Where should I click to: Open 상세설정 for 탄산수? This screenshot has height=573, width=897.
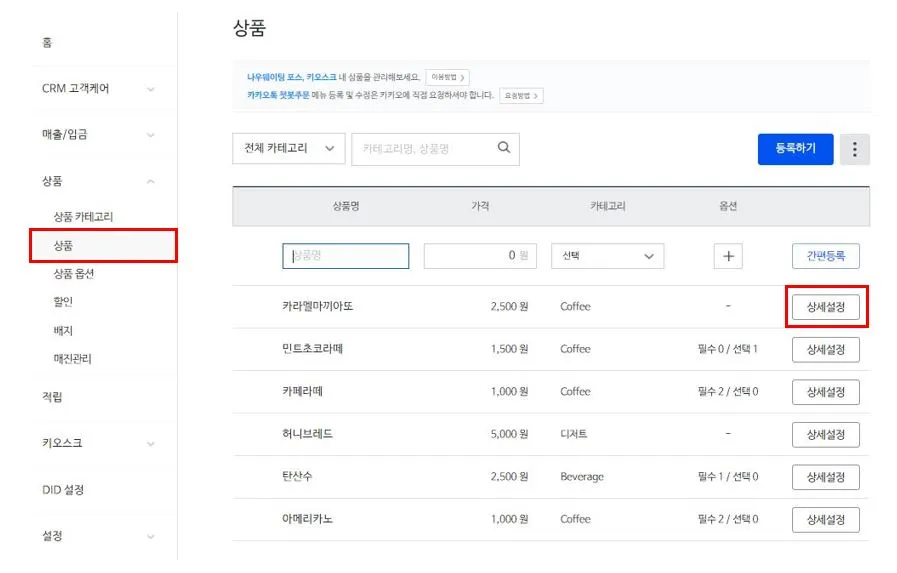(825, 477)
